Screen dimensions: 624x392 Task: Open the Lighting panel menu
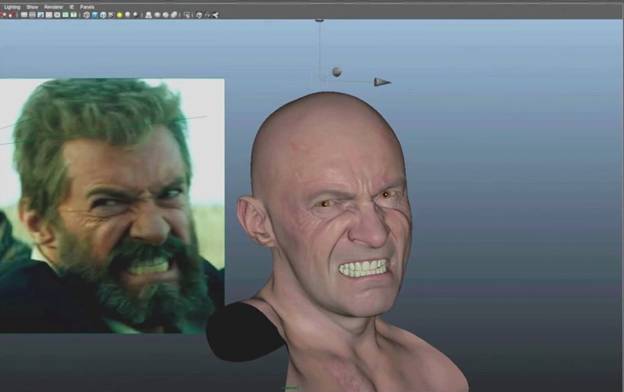[x=12, y=7]
